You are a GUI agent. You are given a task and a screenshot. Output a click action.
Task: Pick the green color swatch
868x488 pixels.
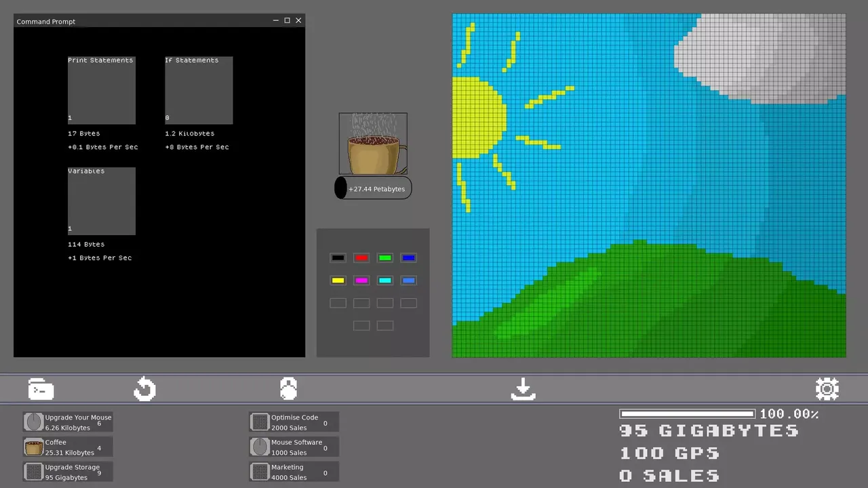385,258
